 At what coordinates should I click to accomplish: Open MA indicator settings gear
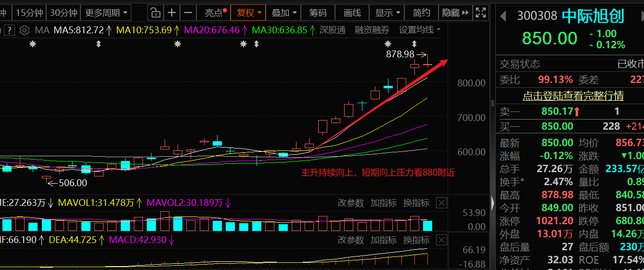click(25, 30)
